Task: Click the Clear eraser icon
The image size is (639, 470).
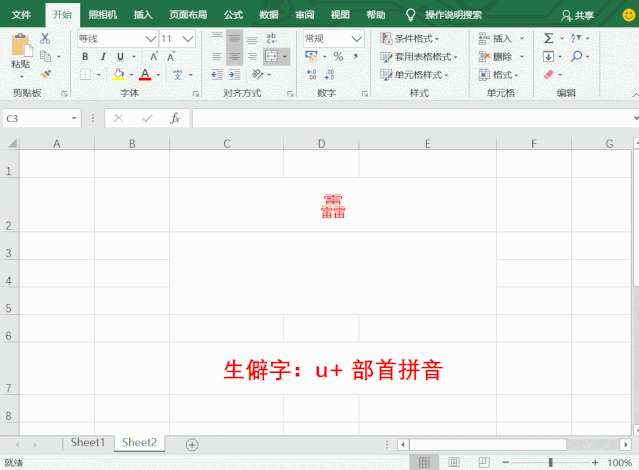Action: point(549,75)
